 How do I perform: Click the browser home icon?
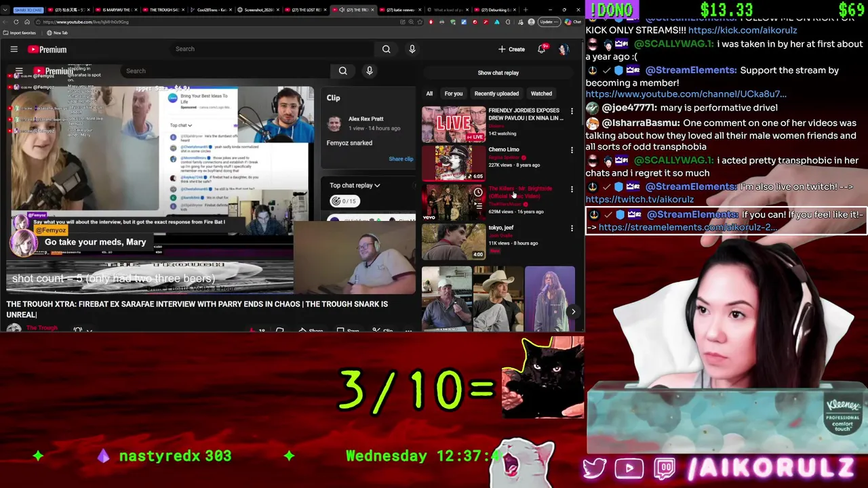tap(27, 22)
